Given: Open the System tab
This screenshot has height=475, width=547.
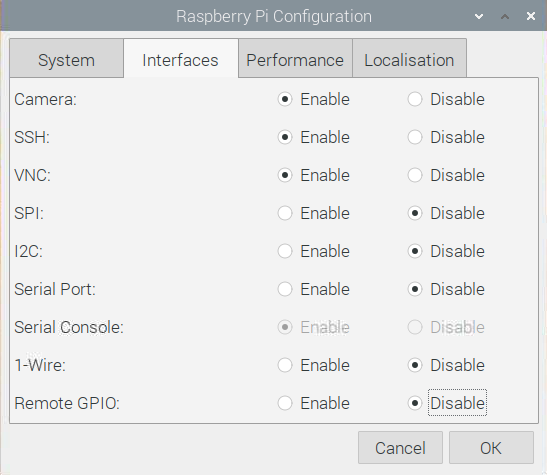Looking at the screenshot, I should pyautogui.click(x=66, y=58).
